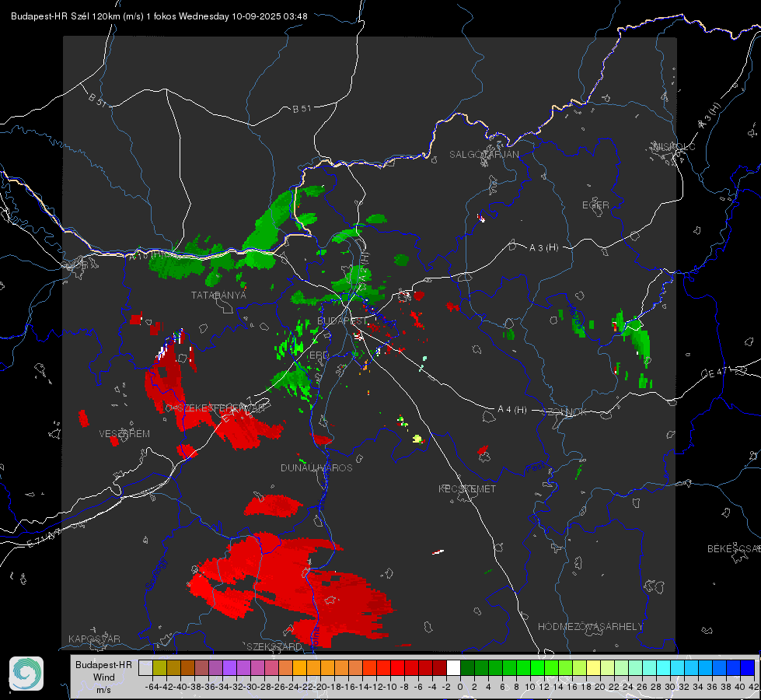Pick the dark green swatch between 0 and 2
The height and width of the screenshot is (700, 761).
pyautogui.click(x=467, y=667)
